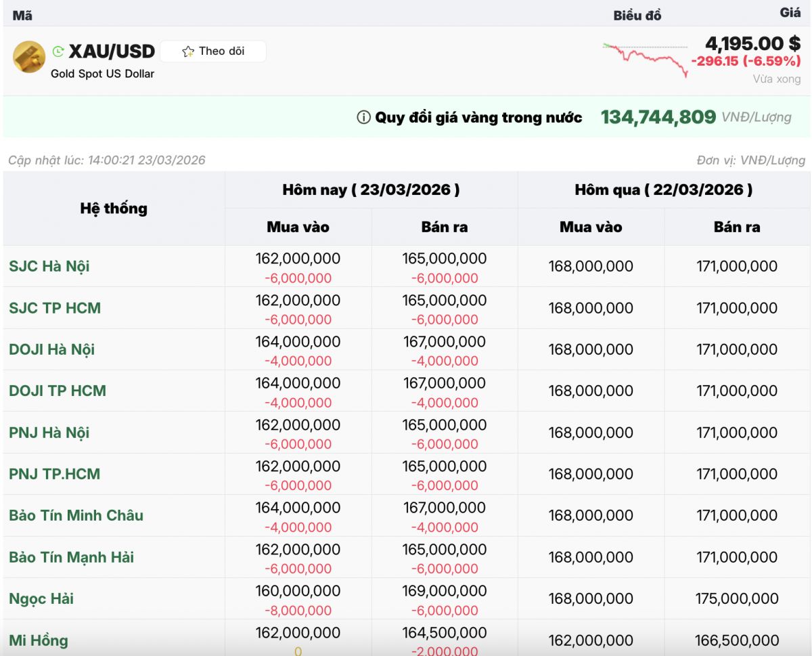
Task: Open the XAU/USD mini price chart
Action: point(645,60)
